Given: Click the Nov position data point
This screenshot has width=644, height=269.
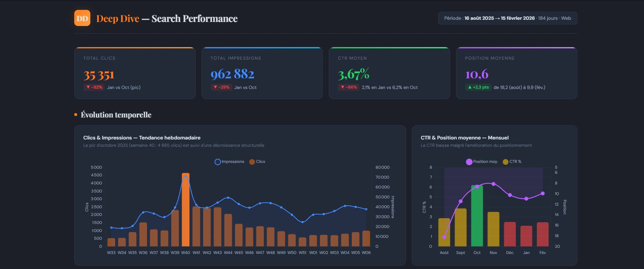Looking at the screenshot, I should (493, 184).
